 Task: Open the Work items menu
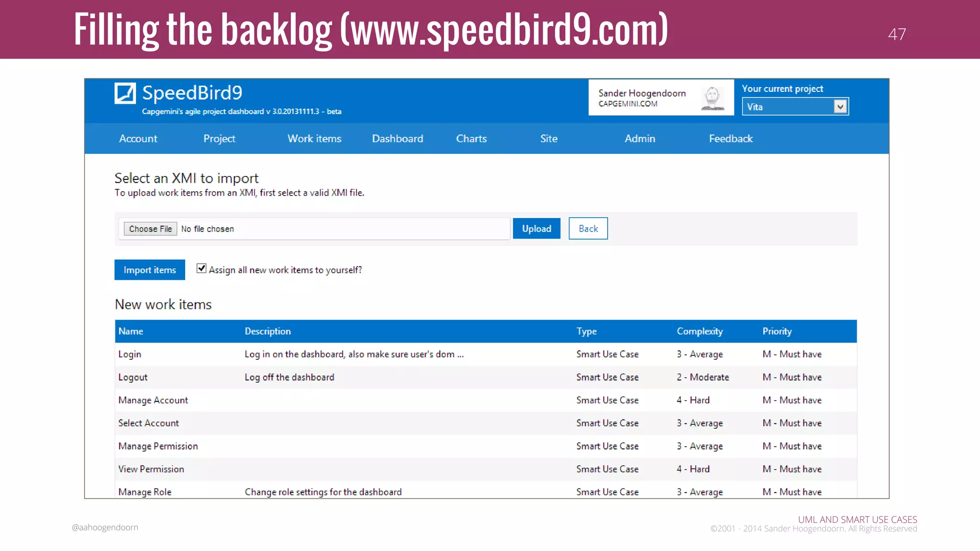[314, 139]
